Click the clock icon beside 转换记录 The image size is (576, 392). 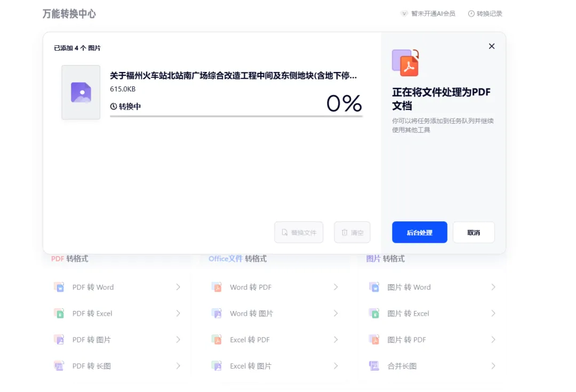pyautogui.click(x=471, y=13)
